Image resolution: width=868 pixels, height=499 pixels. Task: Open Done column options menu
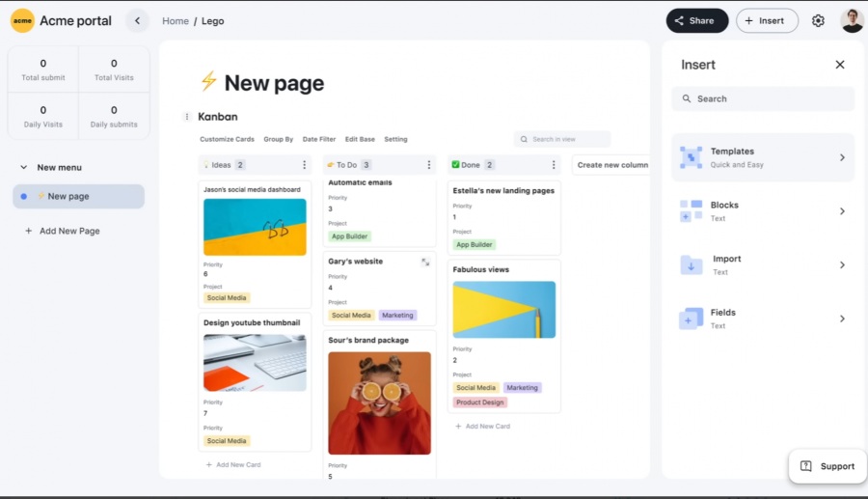coord(553,165)
